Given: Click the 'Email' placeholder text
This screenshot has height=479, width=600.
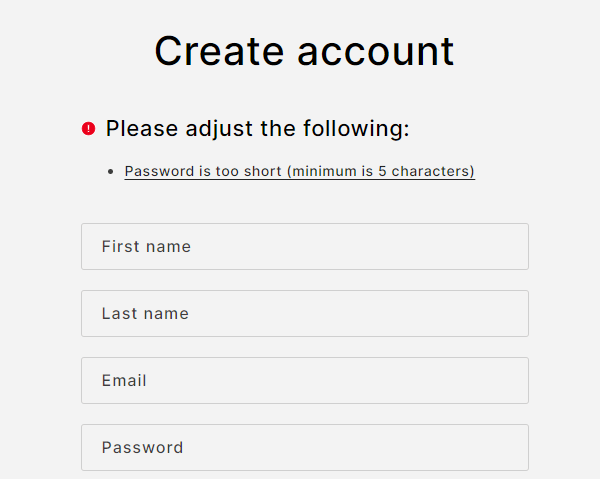Looking at the screenshot, I should click(124, 380).
